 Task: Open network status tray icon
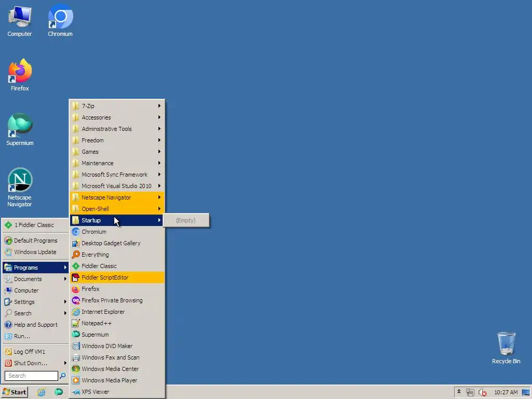470,392
